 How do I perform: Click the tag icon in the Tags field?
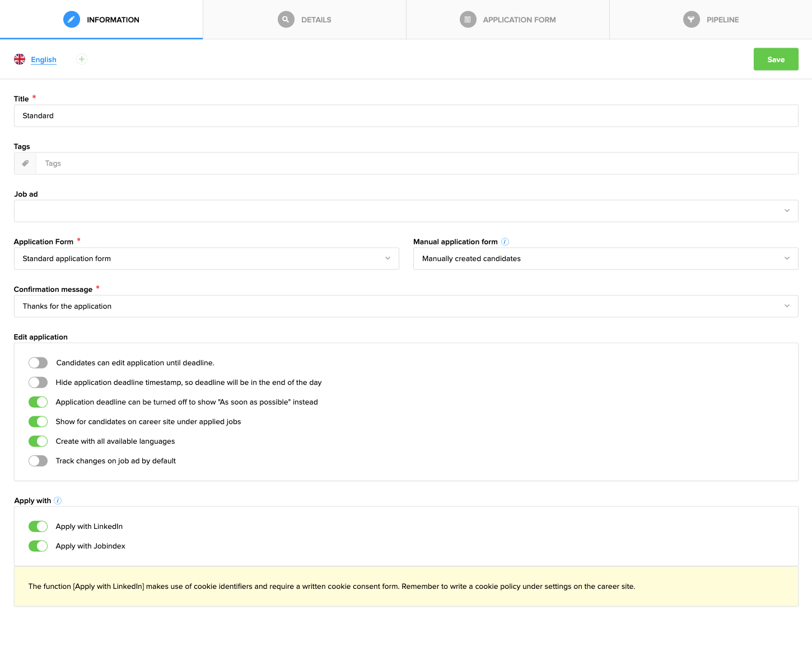click(x=25, y=163)
